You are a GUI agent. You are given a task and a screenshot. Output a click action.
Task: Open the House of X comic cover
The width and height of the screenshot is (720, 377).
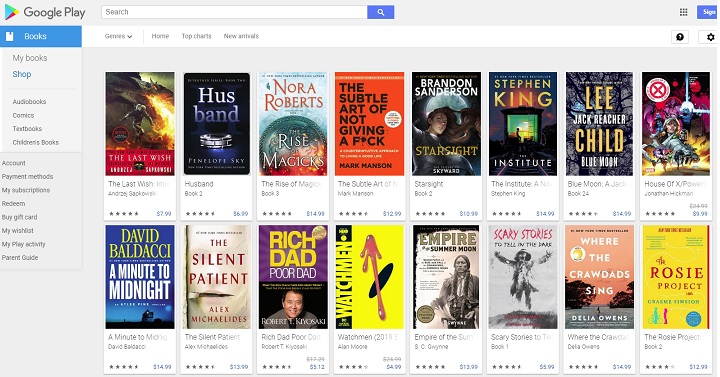[675, 124]
